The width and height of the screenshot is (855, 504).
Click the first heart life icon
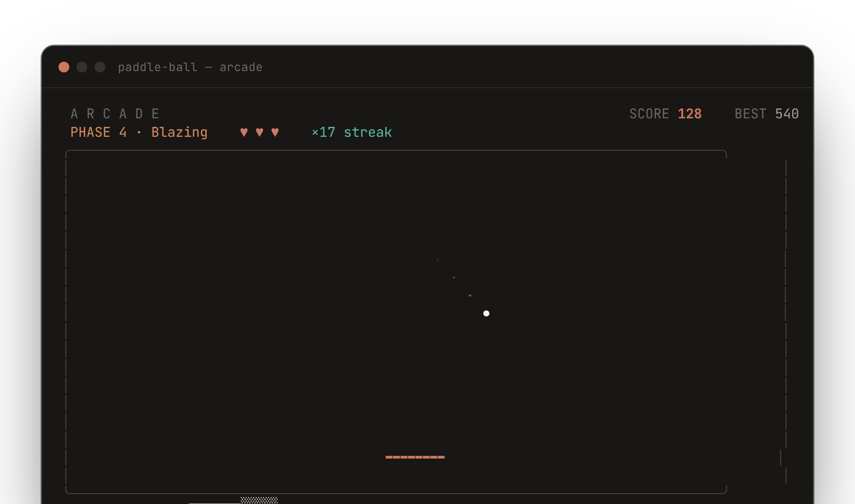click(x=244, y=132)
